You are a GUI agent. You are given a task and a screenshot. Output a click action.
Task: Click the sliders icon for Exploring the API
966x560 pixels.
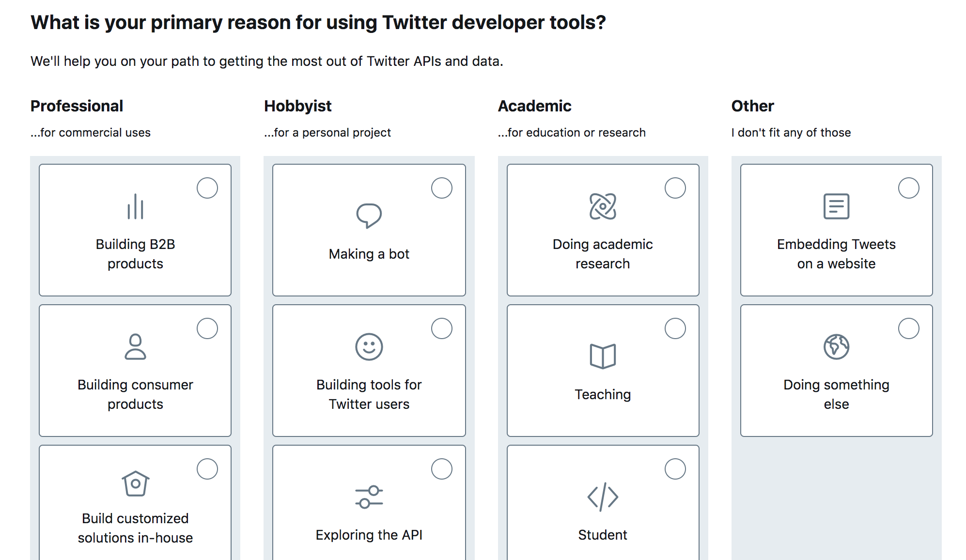[369, 497]
